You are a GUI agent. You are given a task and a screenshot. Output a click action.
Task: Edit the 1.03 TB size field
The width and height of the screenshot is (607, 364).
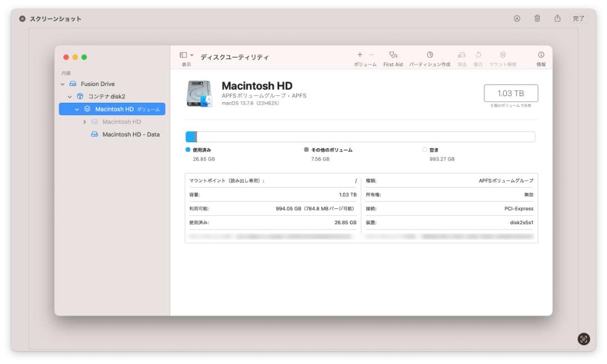[511, 93]
